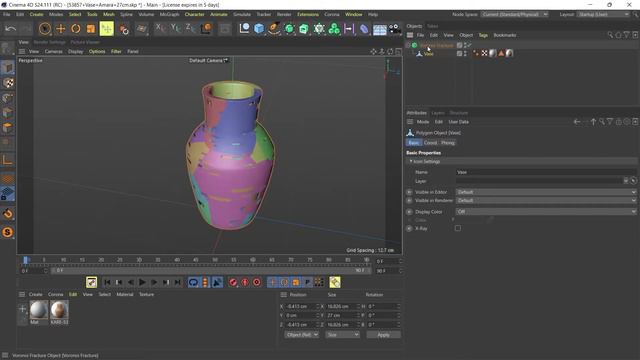Screen dimensions: 640x360
Task: Click the Vase orange triangle tag
Action: point(501,53)
